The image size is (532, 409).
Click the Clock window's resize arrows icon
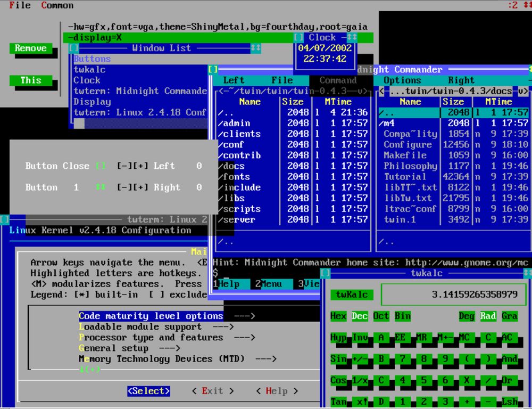352,37
